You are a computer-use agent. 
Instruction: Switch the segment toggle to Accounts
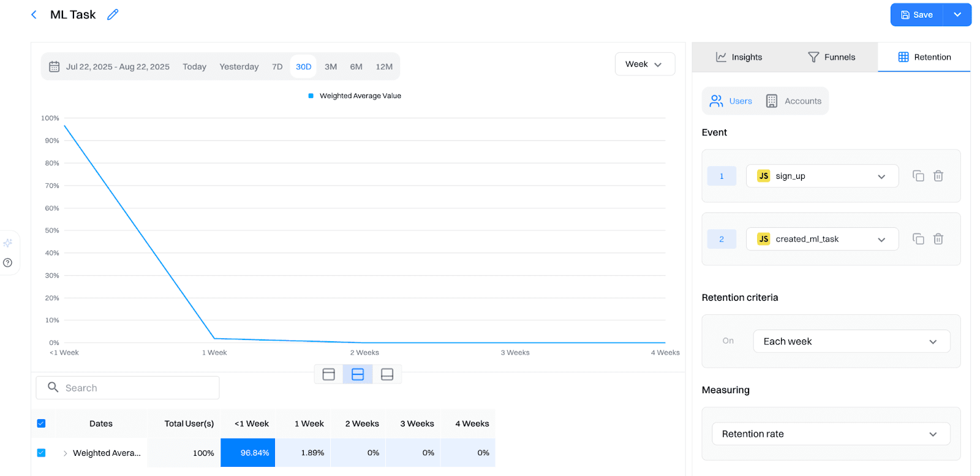click(x=794, y=101)
